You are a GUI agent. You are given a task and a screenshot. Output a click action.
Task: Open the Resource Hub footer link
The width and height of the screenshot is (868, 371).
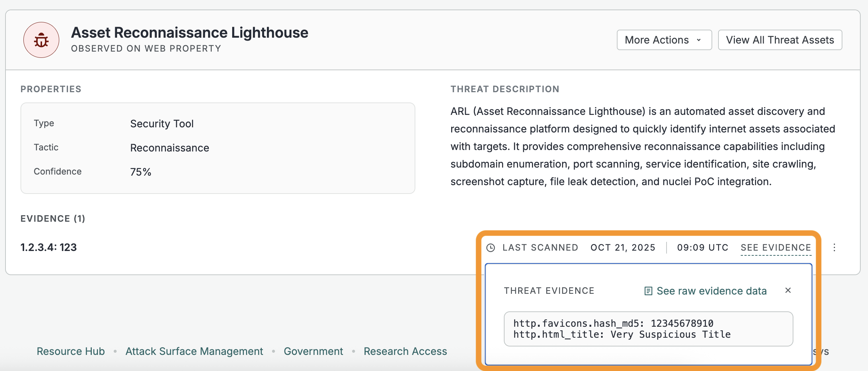click(x=71, y=351)
